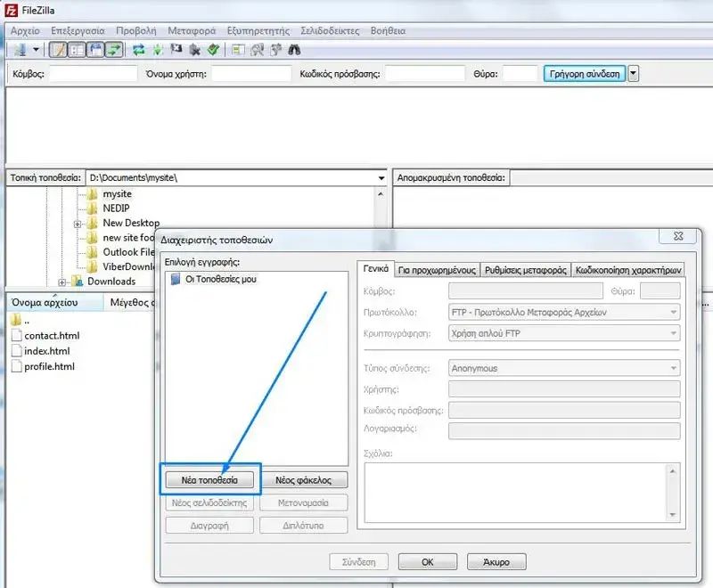Toggle transfer queue display toolbar icon
This screenshot has height=588, width=713.
114,50
